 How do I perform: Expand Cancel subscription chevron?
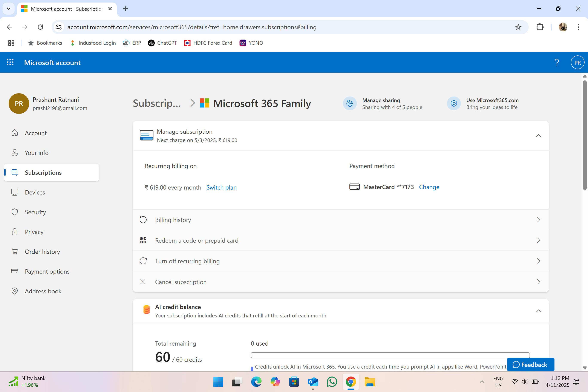539,282
